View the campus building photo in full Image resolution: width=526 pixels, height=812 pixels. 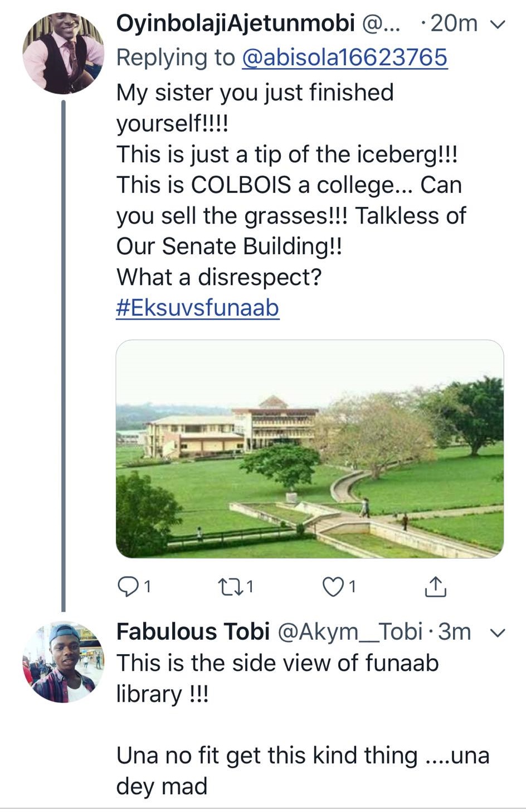(309, 448)
